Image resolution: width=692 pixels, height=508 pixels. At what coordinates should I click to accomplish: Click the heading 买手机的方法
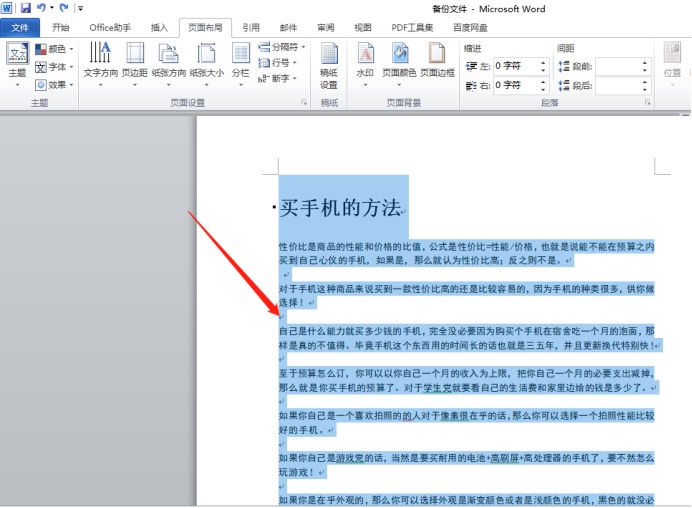point(340,207)
